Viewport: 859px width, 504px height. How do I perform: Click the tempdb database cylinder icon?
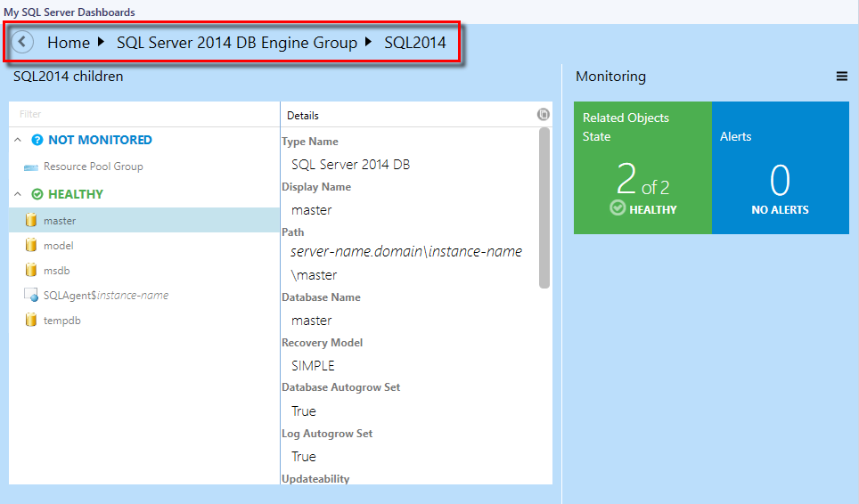pyautogui.click(x=31, y=320)
